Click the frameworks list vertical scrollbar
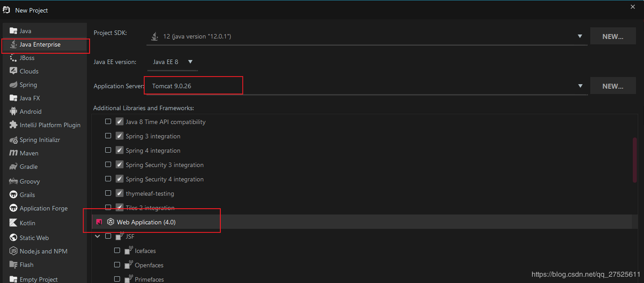Image resolution: width=644 pixels, height=283 pixels. coord(634,160)
